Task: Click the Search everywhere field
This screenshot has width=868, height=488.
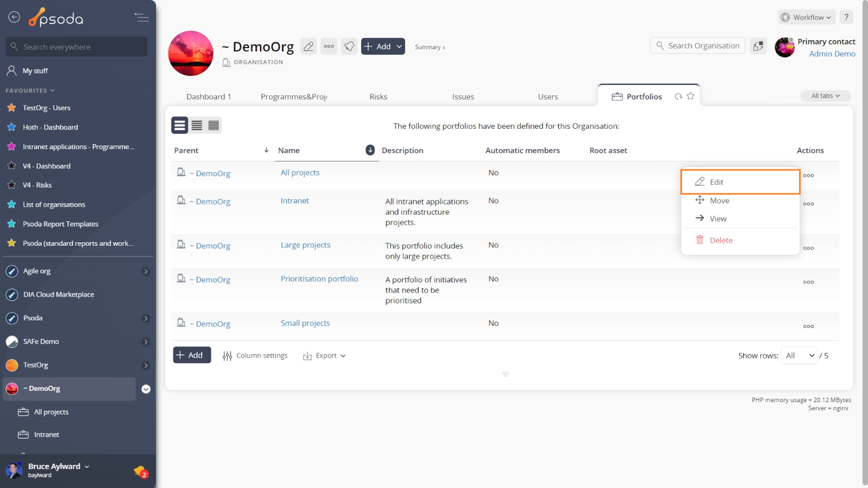Action: click(x=77, y=47)
